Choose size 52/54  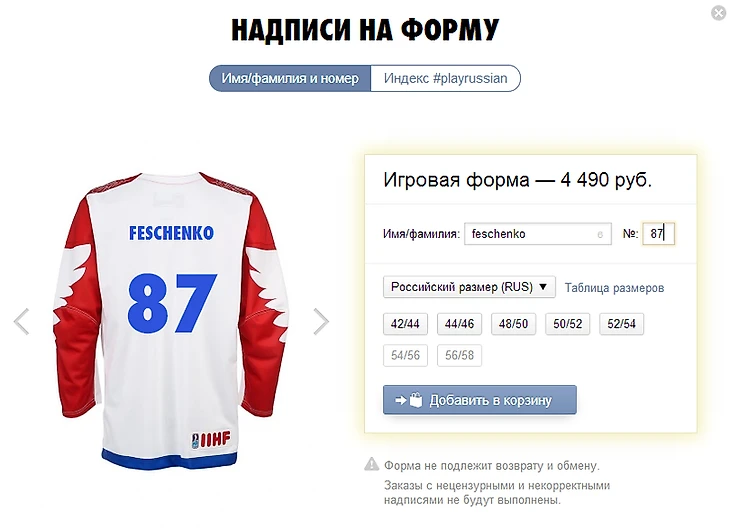click(622, 324)
